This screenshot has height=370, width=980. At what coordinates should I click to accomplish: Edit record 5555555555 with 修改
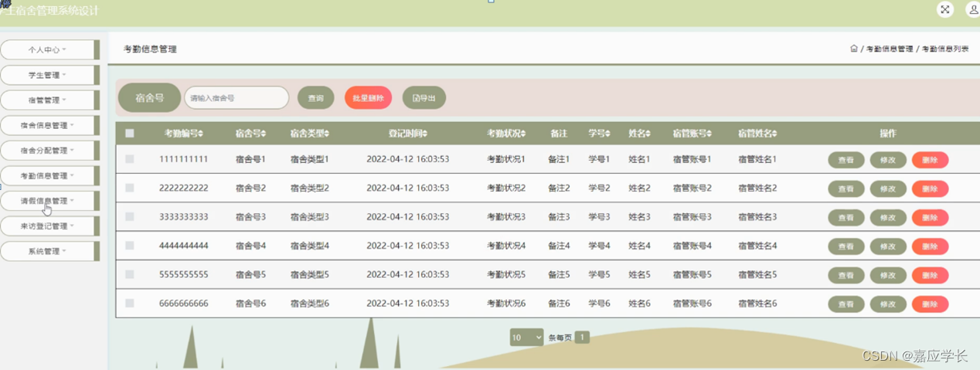(888, 275)
